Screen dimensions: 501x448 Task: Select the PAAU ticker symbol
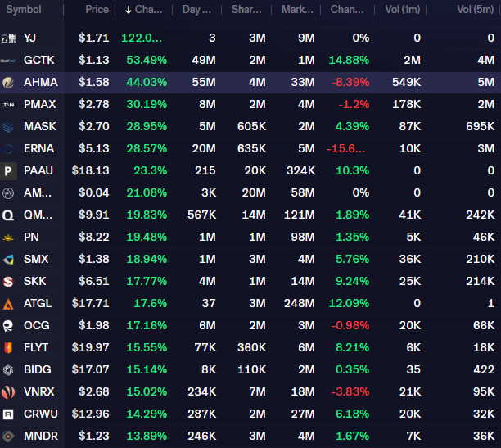click(x=38, y=170)
